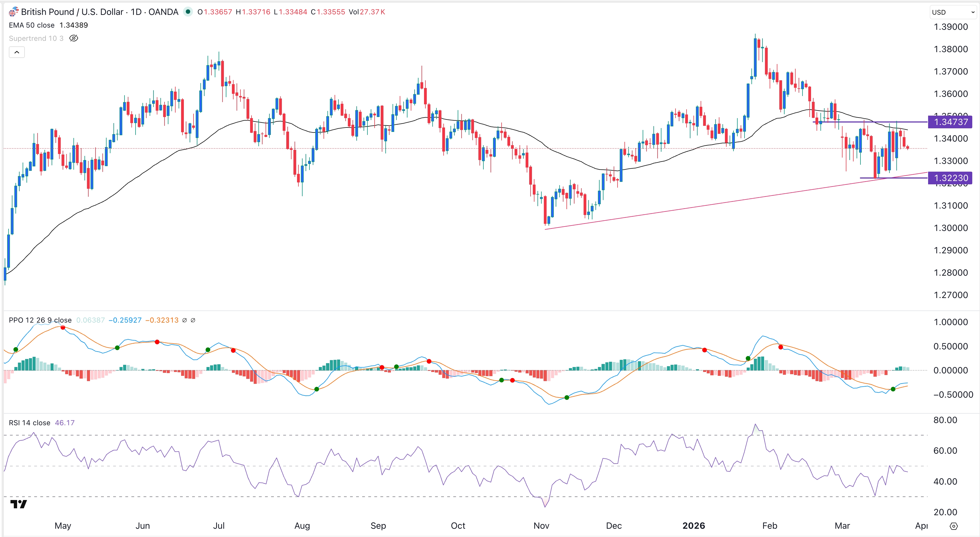Hide the PPO first series with its strikethrough icon
Viewport: 980px width, 537px height.
[184, 320]
